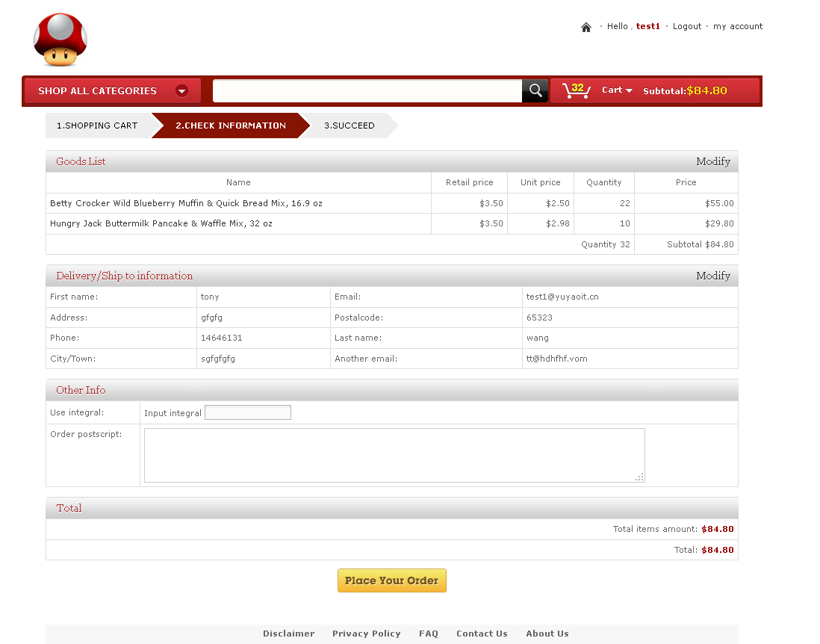This screenshot has width=820, height=644.
Task: Focus the Input integral field
Action: pyautogui.click(x=248, y=413)
